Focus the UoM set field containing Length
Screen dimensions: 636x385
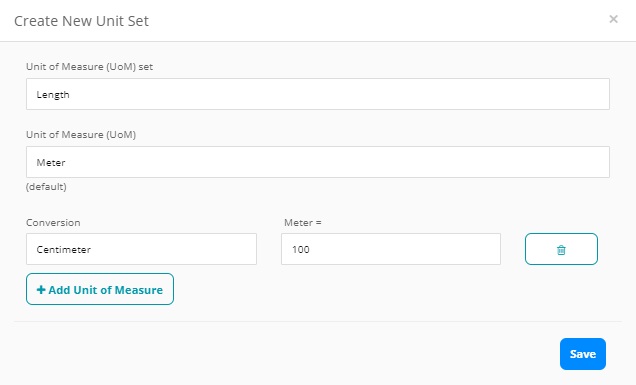click(x=318, y=94)
